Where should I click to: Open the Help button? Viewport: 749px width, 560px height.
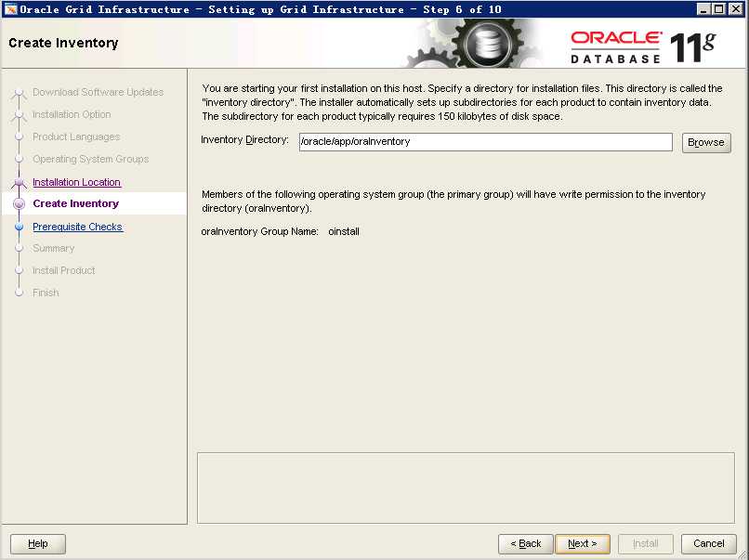38,543
